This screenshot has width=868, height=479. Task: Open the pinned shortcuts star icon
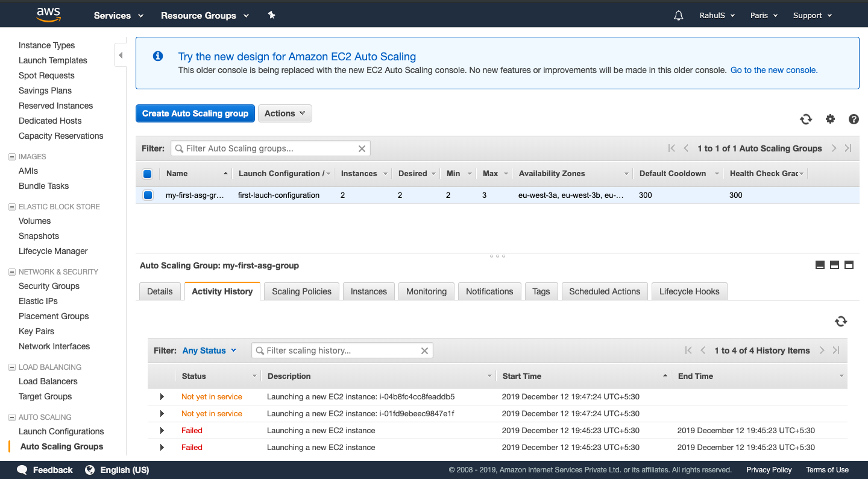coord(271,15)
